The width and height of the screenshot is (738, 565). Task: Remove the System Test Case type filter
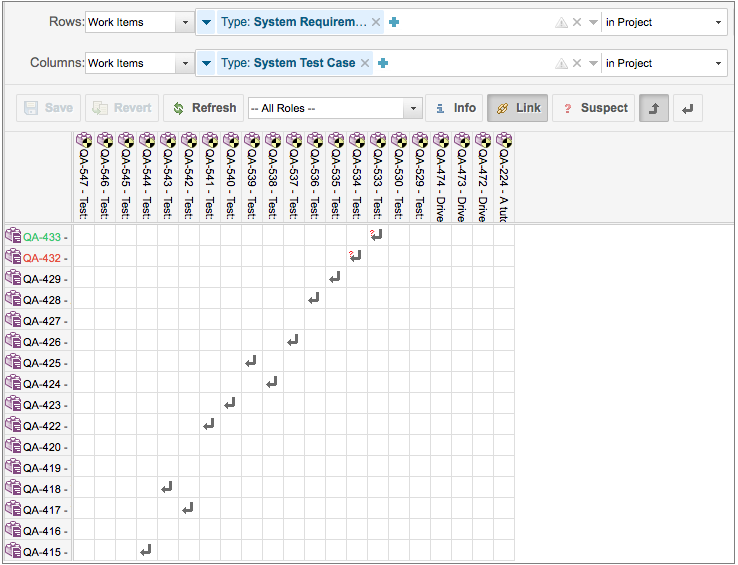click(365, 63)
